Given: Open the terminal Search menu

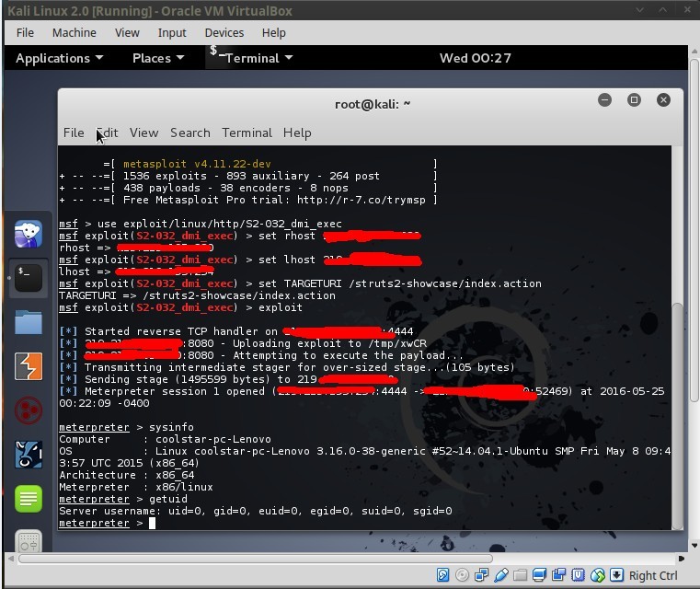Looking at the screenshot, I should coord(190,133).
